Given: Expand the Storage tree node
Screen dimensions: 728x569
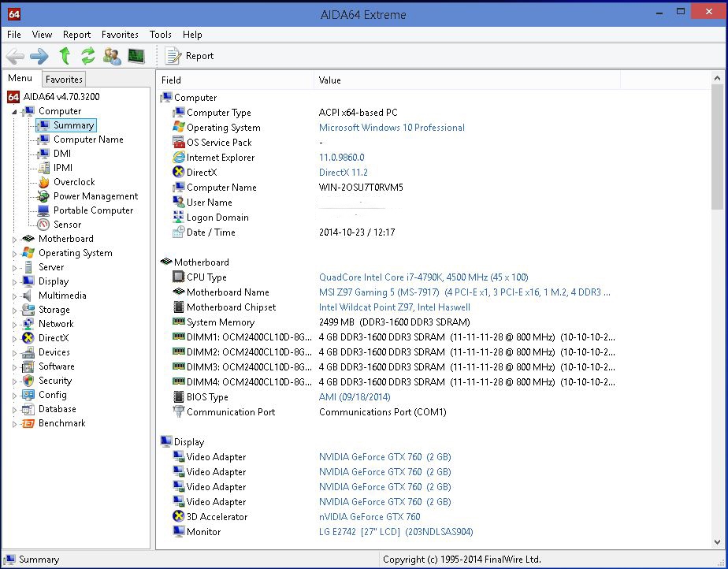Looking at the screenshot, I should point(14,311).
